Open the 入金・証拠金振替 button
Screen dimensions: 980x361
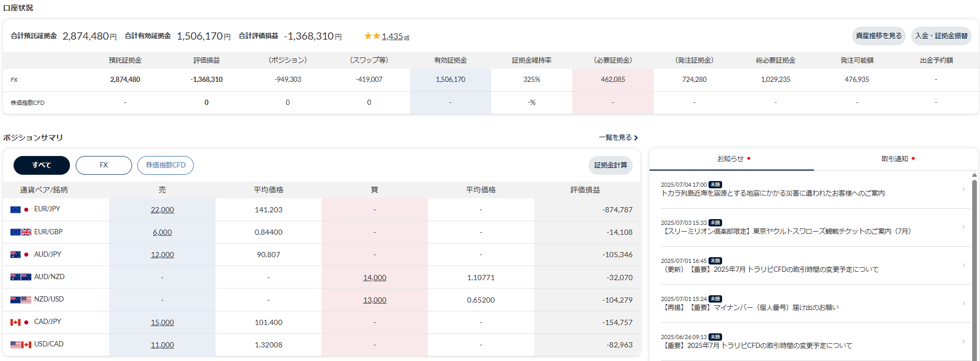tap(941, 36)
